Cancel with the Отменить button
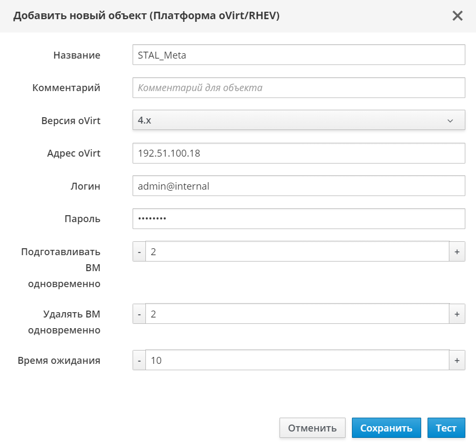This screenshot has width=476, height=448. 312,428
